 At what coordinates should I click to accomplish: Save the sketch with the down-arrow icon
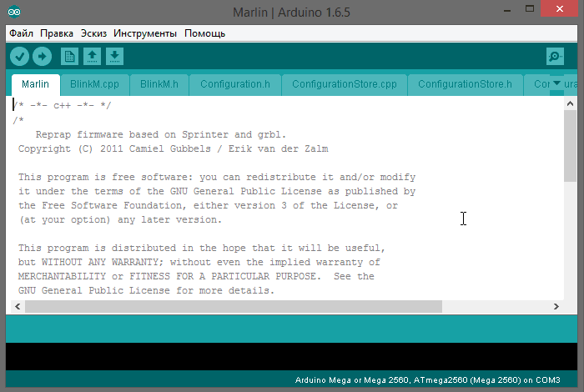(x=115, y=57)
